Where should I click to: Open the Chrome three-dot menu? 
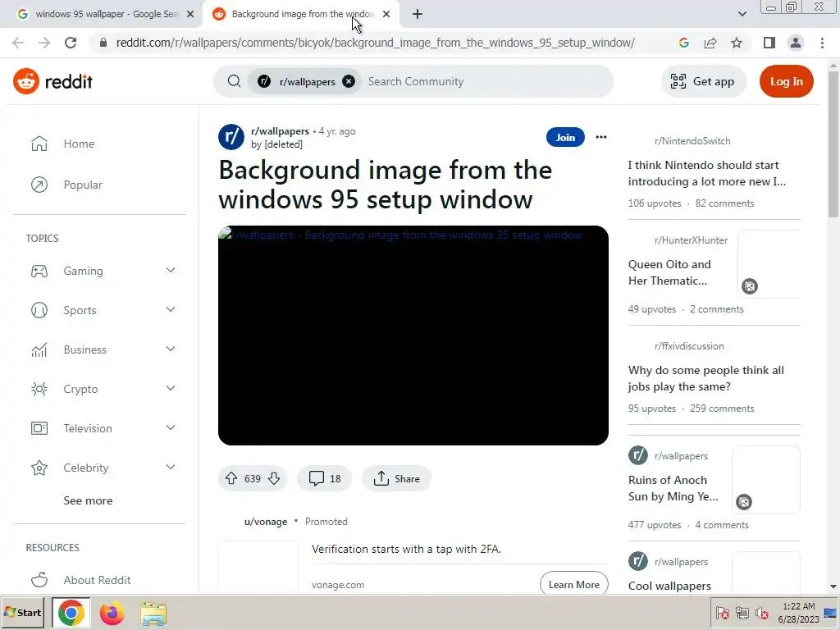(822, 43)
